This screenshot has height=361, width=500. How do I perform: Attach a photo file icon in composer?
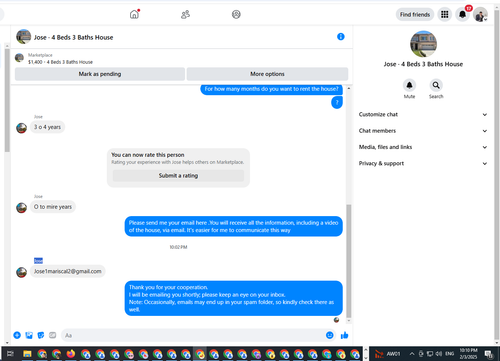[x=29, y=335]
